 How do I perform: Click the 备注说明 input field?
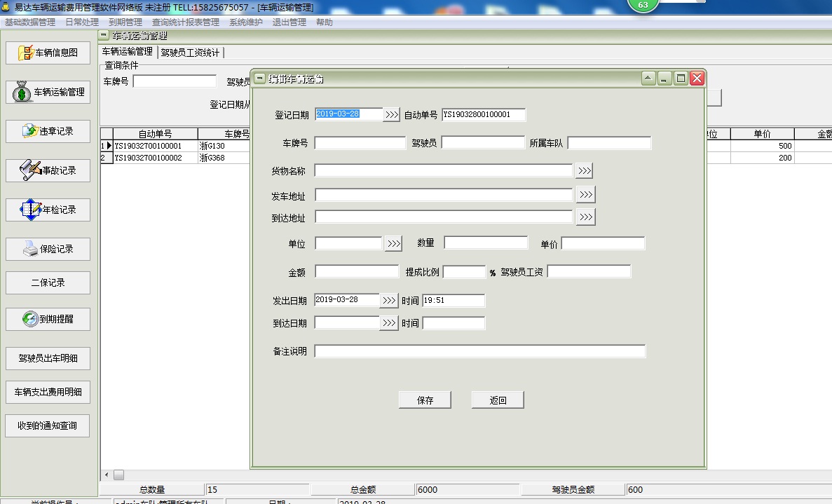coord(479,351)
